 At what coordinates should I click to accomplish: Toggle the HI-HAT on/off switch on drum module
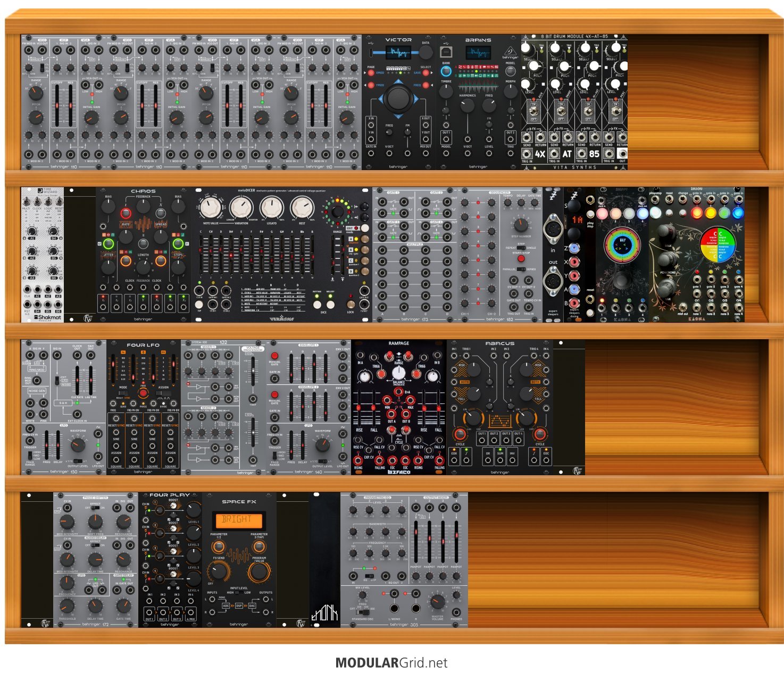(x=588, y=112)
